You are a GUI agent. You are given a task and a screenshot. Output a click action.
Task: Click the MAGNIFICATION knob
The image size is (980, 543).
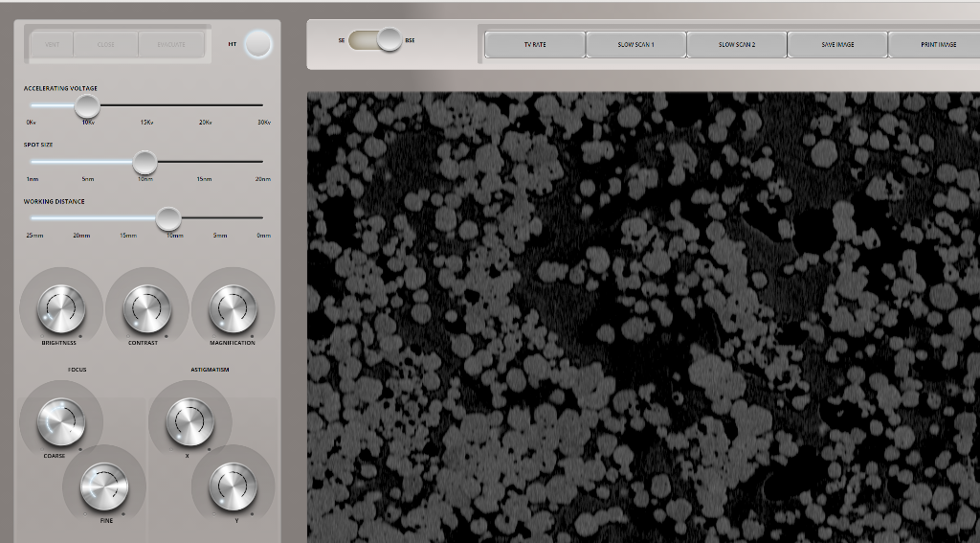[x=234, y=308]
